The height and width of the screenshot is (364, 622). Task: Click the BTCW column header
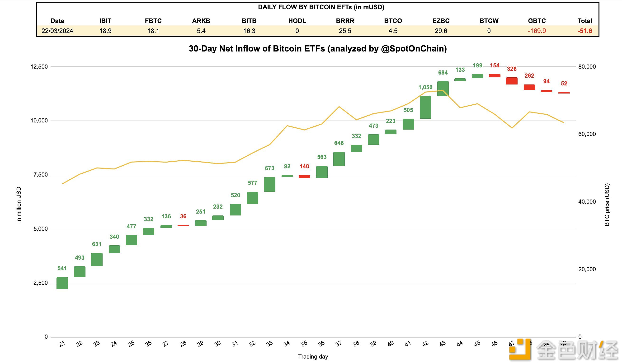click(x=489, y=21)
